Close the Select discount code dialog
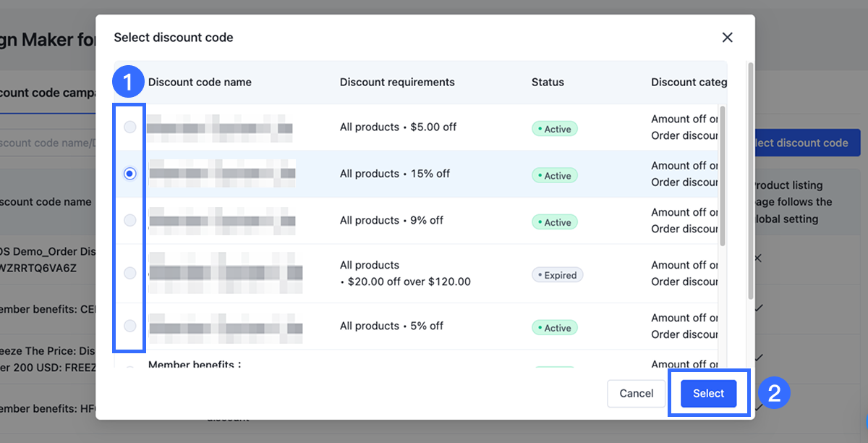This screenshot has height=443, width=868. 728,38
